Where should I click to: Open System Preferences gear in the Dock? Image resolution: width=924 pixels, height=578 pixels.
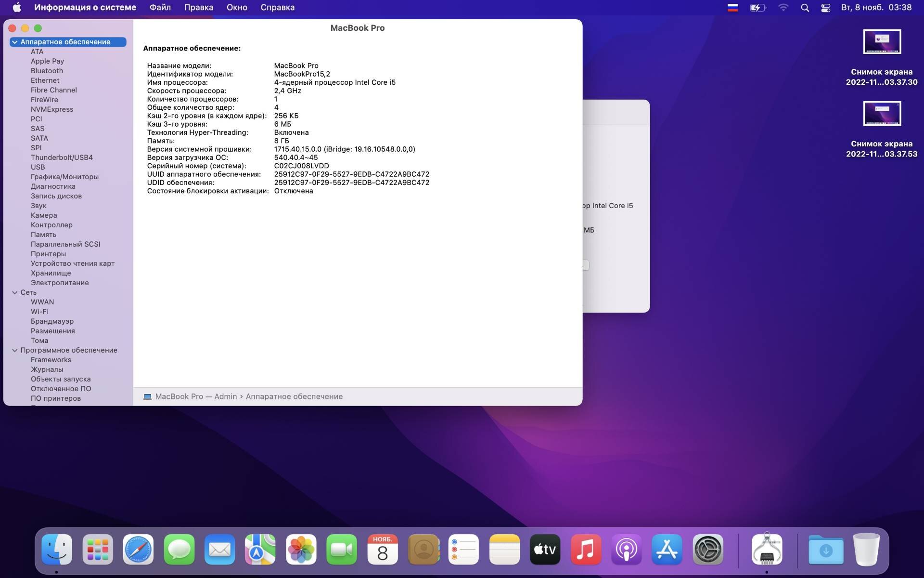707,550
